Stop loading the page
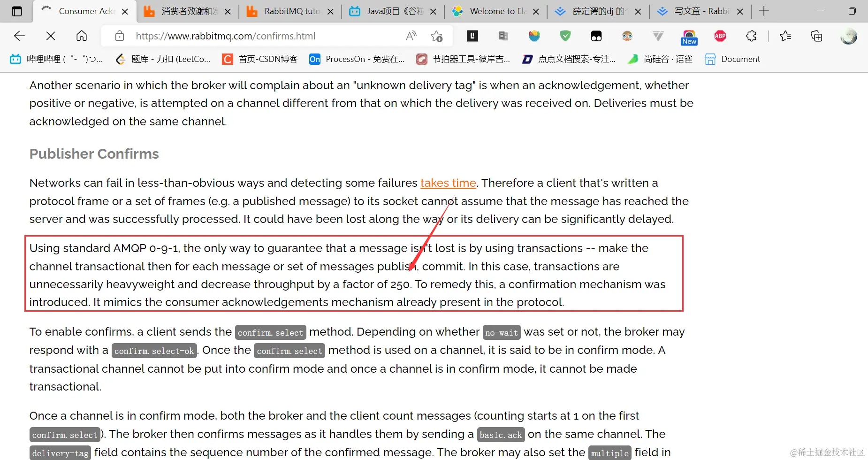 51,36
